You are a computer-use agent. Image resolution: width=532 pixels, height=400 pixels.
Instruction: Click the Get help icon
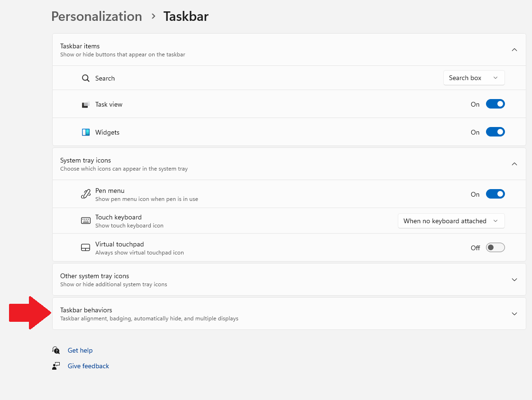56,350
